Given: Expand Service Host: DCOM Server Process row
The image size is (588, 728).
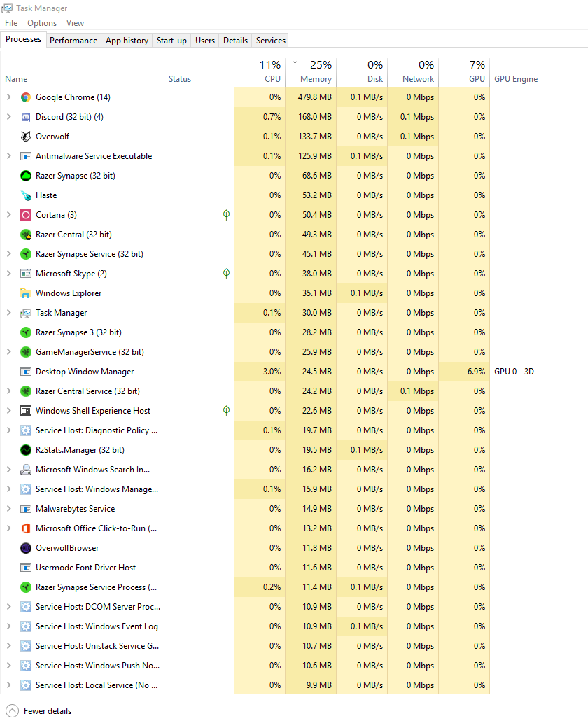Looking at the screenshot, I should point(9,607).
